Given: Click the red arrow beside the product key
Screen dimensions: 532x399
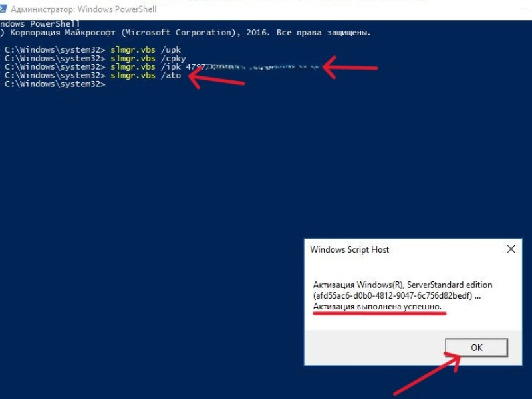Looking at the screenshot, I should tap(350, 68).
